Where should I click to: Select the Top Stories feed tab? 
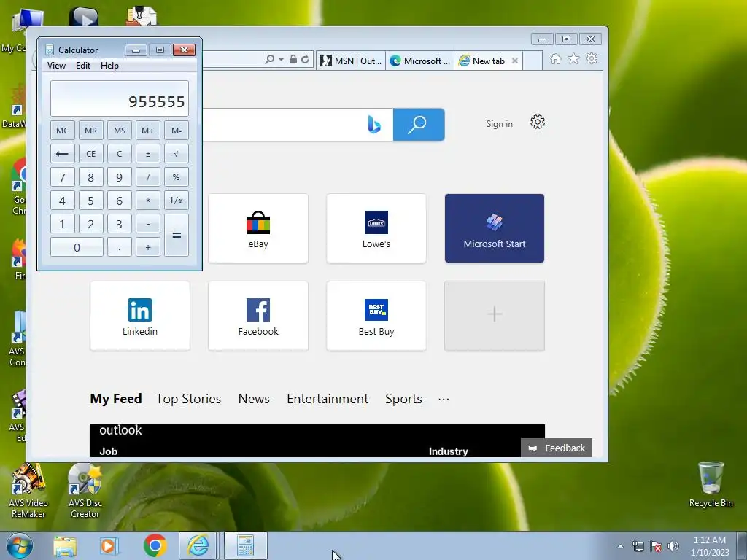[189, 399]
